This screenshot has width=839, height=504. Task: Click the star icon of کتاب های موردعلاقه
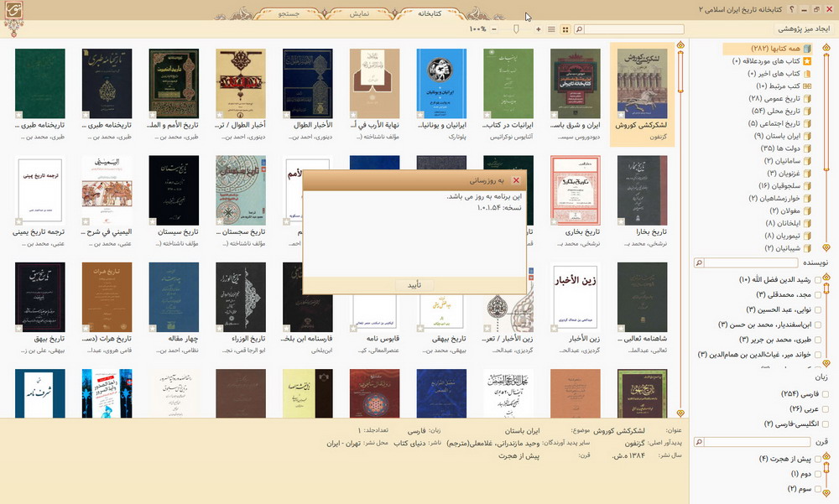tap(807, 61)
